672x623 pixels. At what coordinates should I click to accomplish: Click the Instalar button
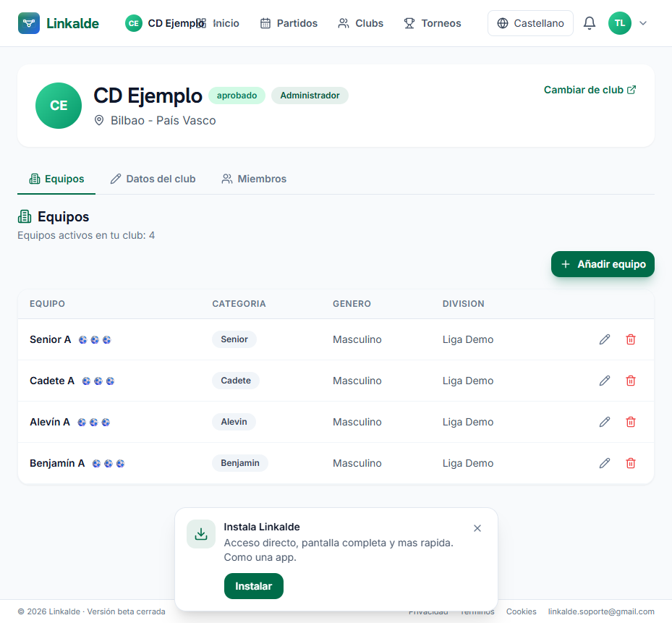coord(254,586)
